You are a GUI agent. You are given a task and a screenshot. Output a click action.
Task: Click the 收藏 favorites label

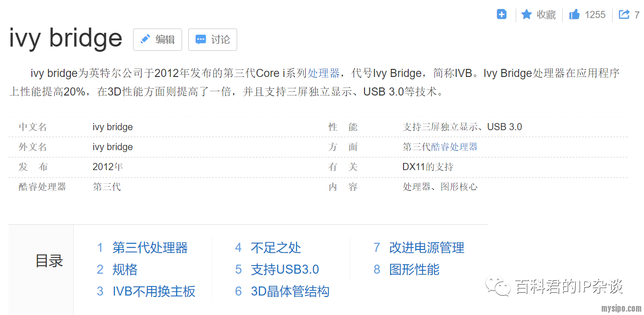(x=546, y=15)
